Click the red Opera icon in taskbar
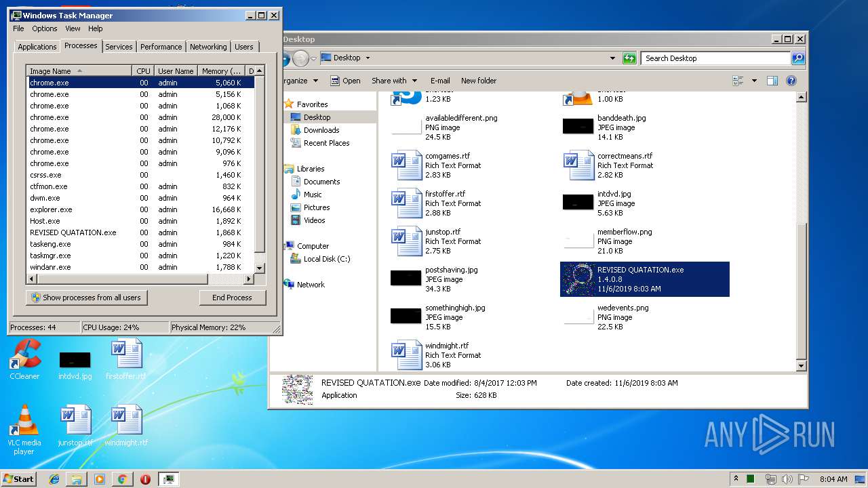868x488 pixels. [145, 479]
